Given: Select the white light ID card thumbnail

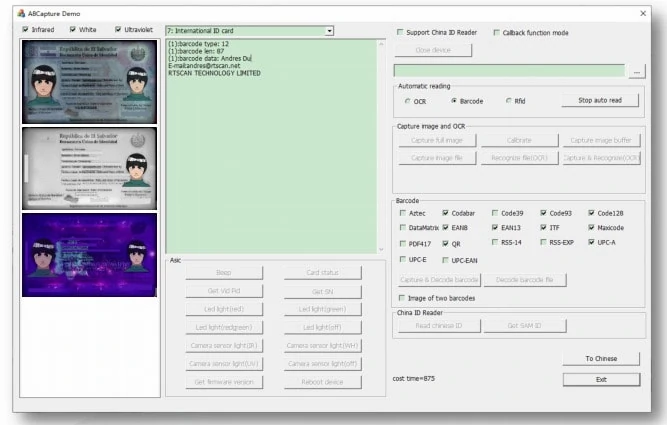Looking at the screenshot, I should (89, 168).
